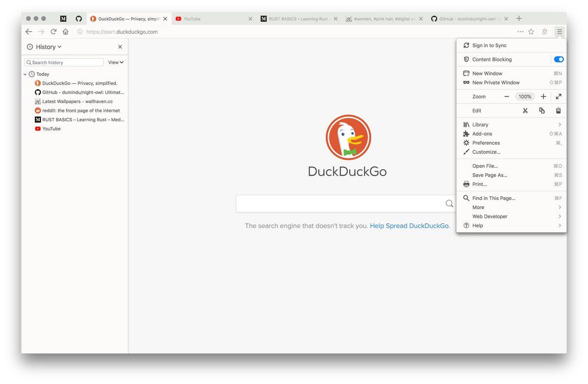The height and width of the screenshot is (384, 588).
Task: Close the DuckDuckGo tab
Action: 165,19
